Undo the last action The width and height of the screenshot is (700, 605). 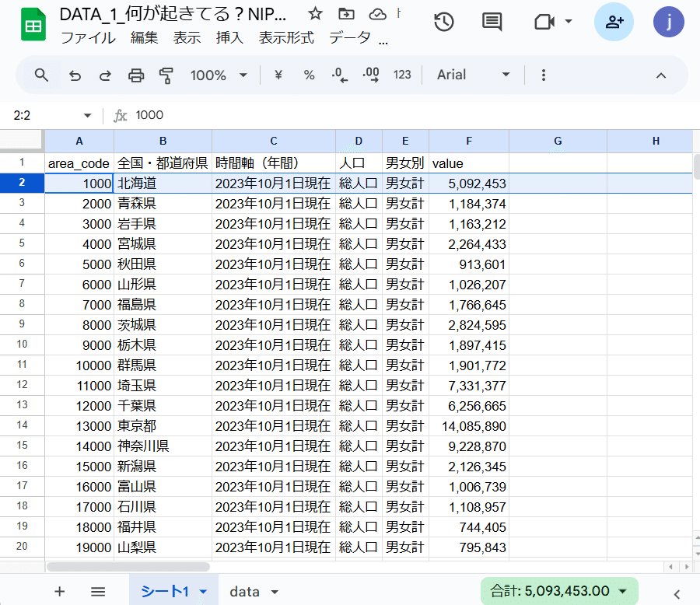tap(75, 75)
